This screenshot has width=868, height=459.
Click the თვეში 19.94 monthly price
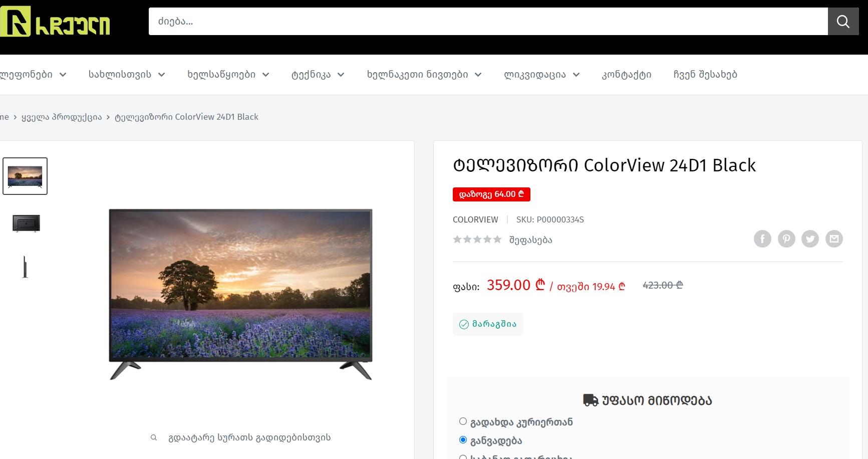pyautogui.click(x=591, y=286)
